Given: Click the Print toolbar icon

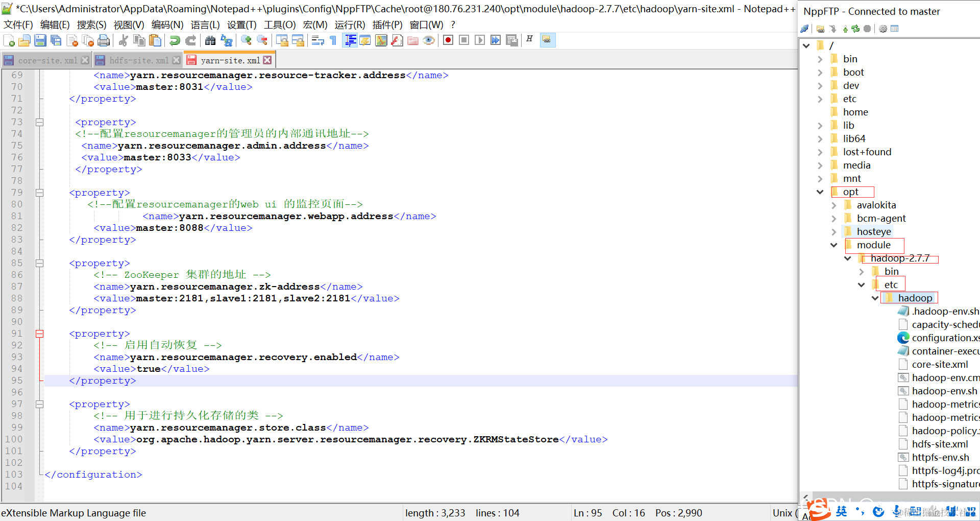Looking at the screenshot, I should pos(104,40).
